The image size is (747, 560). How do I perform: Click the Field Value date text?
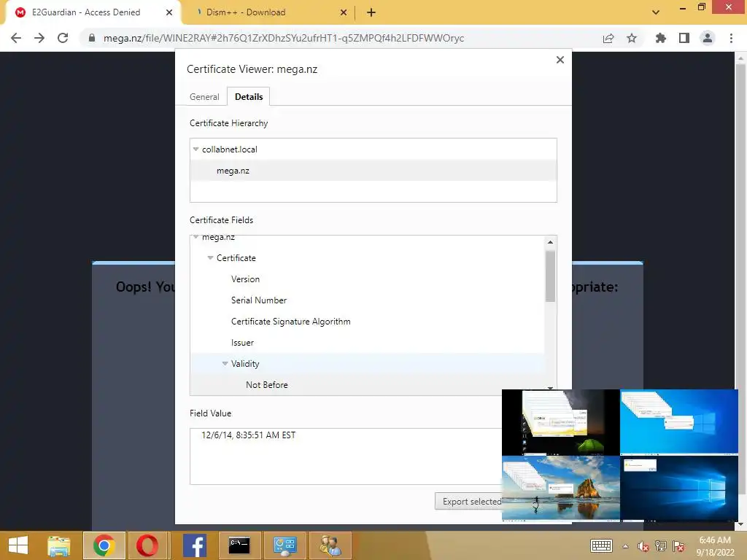[248, 435]
